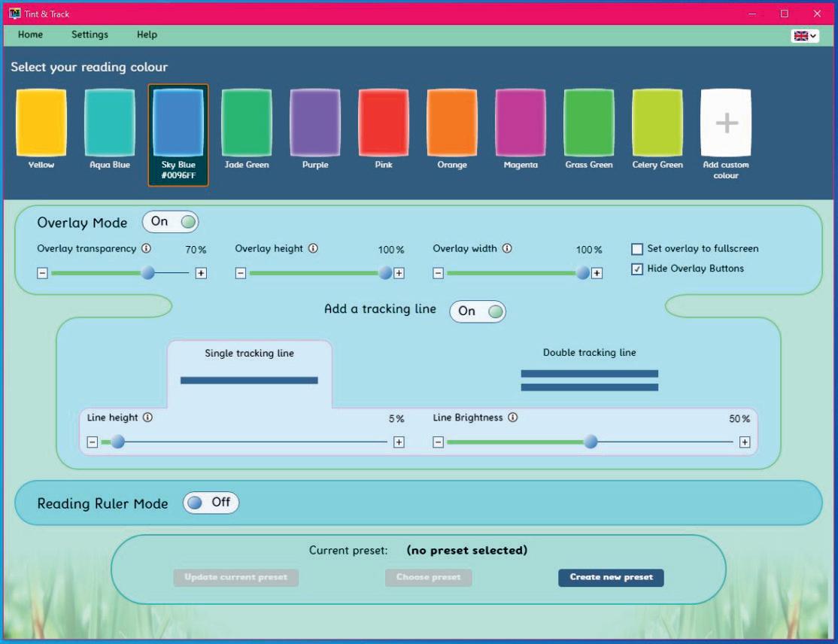This screenshot has width=838, height=644.
Task: Click the '(no preset selected)' text
Action: point(467,551)
